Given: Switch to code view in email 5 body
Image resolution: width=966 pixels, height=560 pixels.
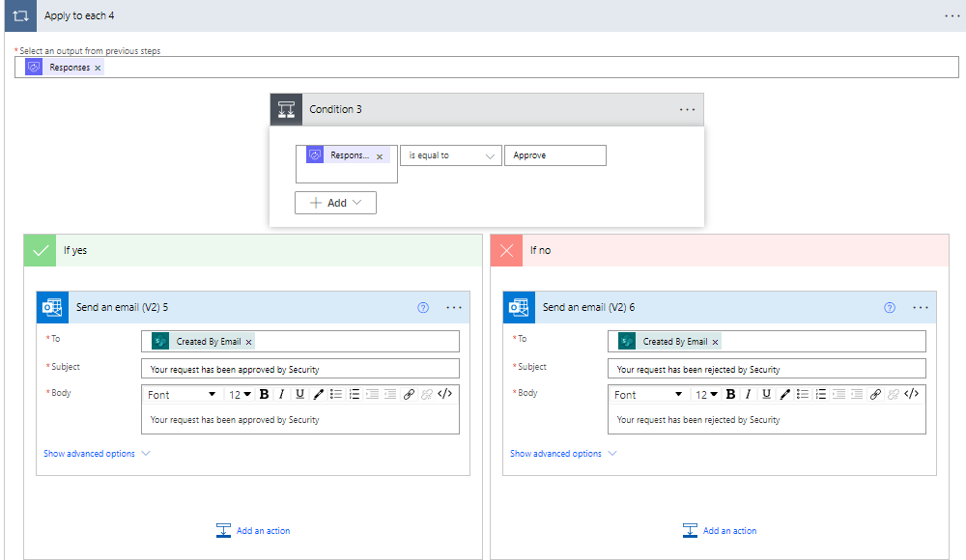Looking at the screenshot, I should coord(444,394).
